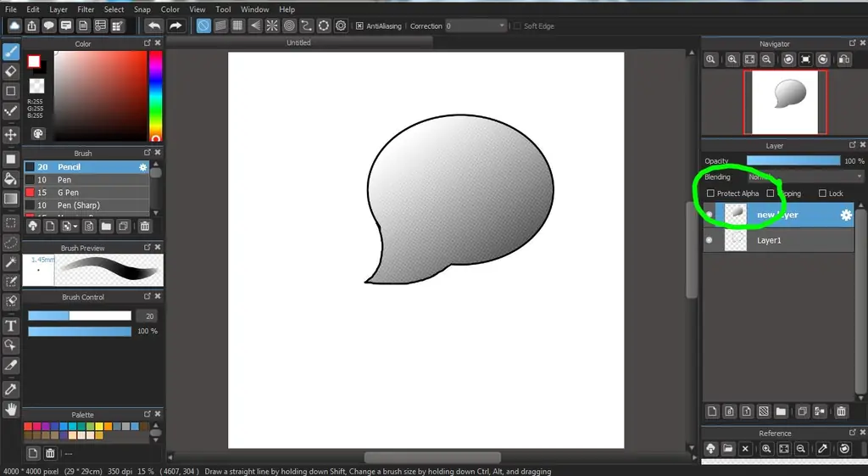The height and width of the screenshot is (476, 868).
Task: Open the Layer menu
Action: point(58,9)
